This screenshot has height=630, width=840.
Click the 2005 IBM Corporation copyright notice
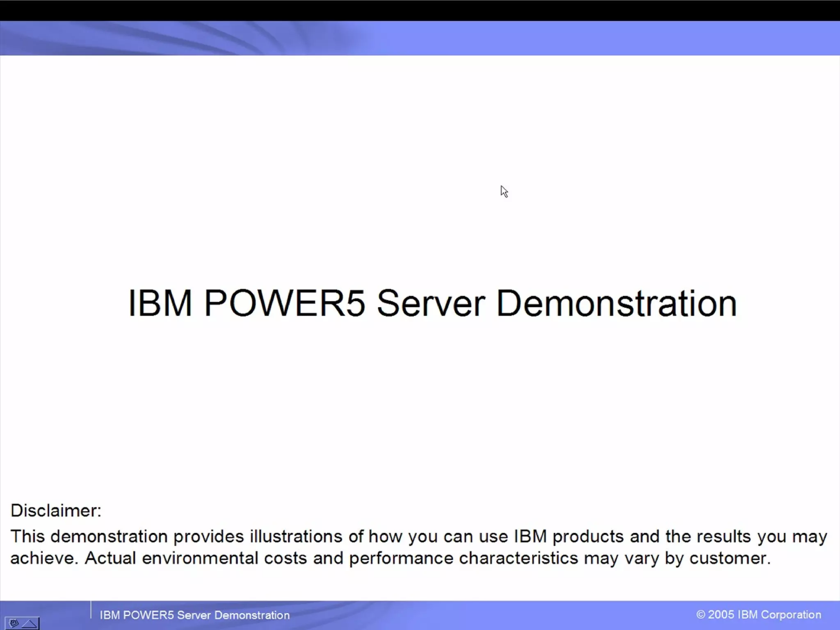point(759,614)
